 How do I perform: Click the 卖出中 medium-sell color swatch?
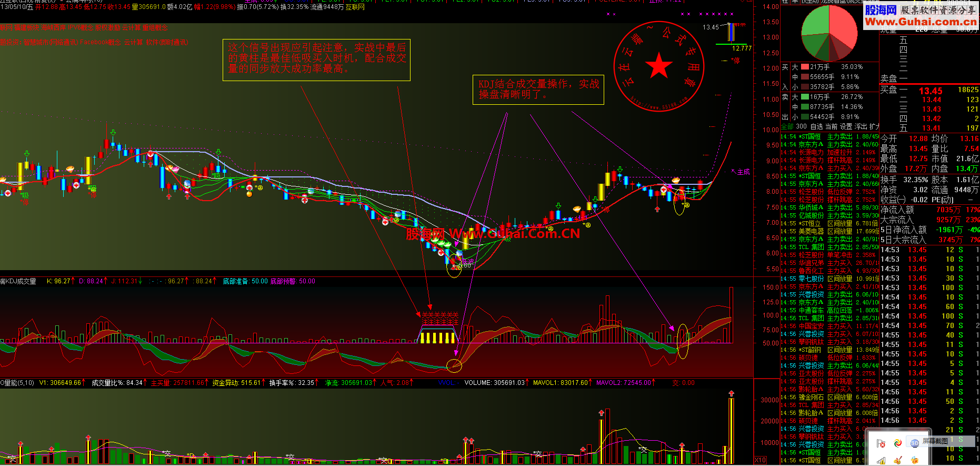805,107
